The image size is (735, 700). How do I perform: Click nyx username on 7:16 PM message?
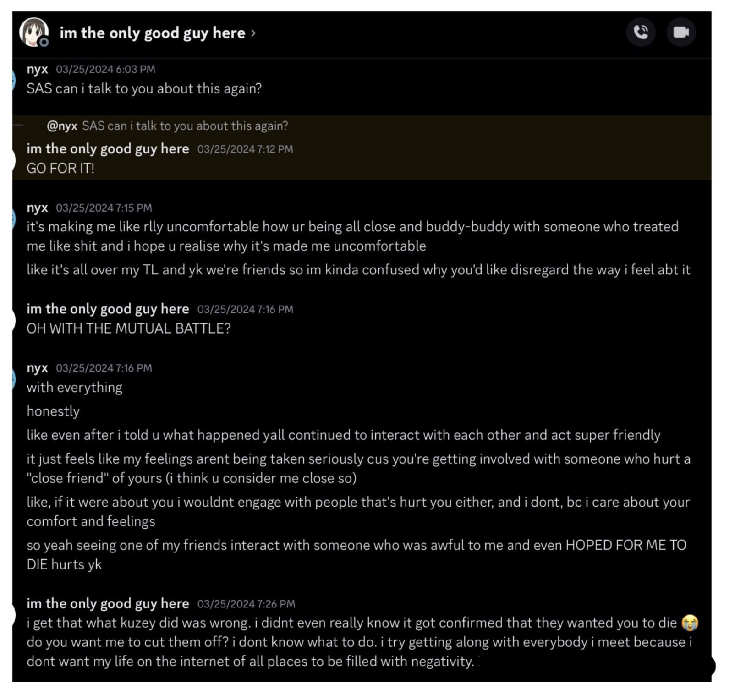click(37, 368)
